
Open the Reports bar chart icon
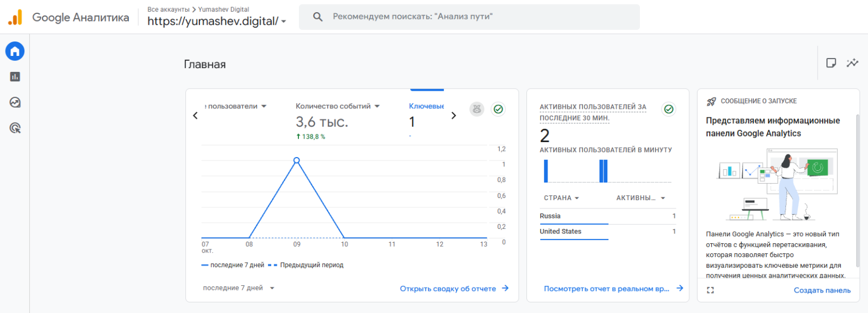(x=15, y=77)
